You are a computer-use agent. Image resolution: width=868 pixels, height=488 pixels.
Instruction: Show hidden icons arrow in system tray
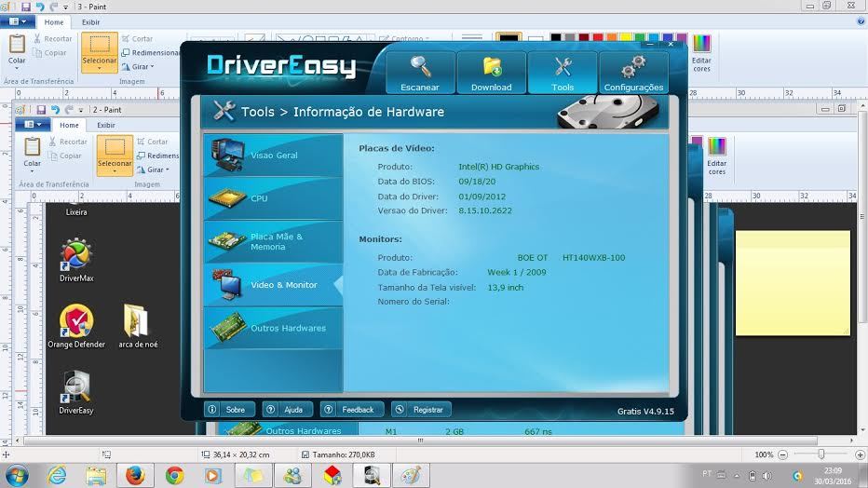[x=737, y=475]
